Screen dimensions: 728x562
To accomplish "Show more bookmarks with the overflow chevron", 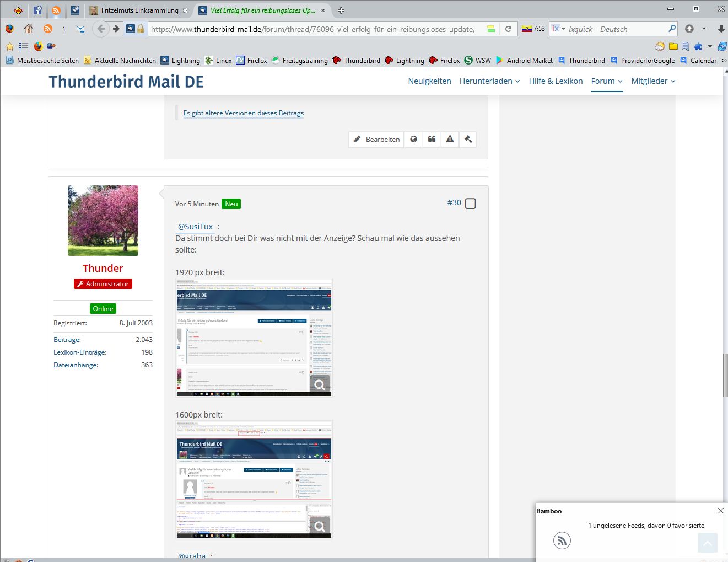I will [x=724, y=61].
